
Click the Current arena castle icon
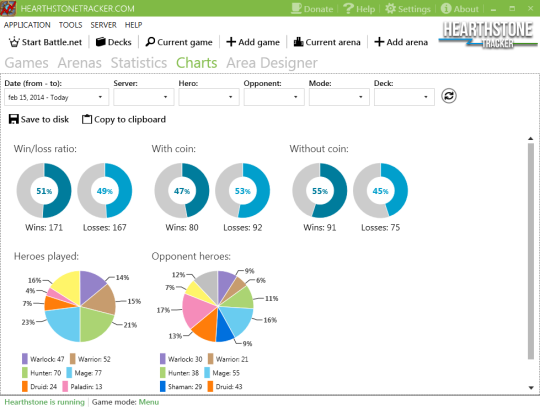pos(298,42)
